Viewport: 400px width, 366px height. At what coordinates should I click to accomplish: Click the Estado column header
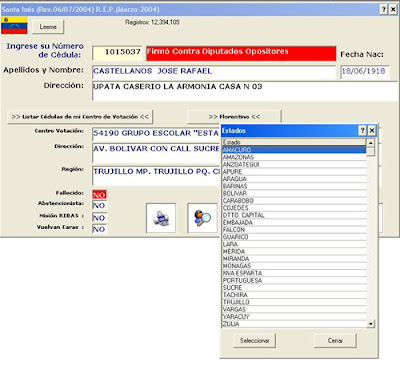[294, 142]
